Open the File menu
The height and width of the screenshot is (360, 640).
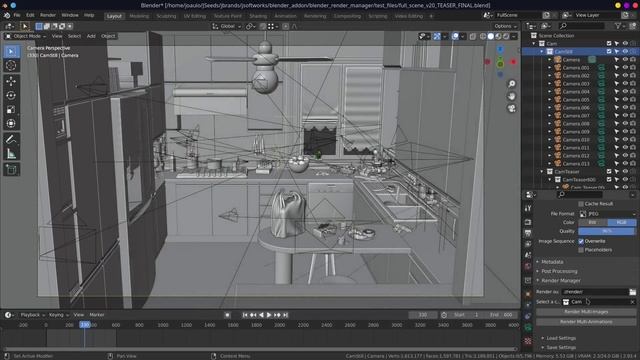17,15
